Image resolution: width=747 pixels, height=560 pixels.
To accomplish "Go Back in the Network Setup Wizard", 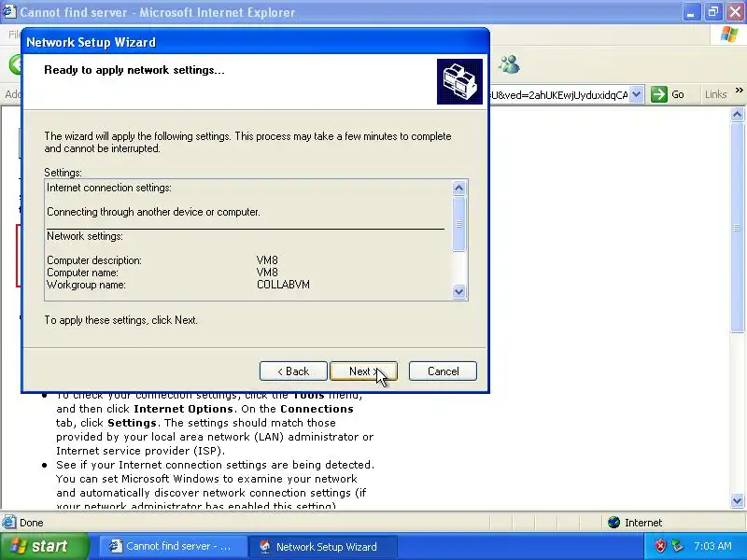I will [x=293, y=371].
